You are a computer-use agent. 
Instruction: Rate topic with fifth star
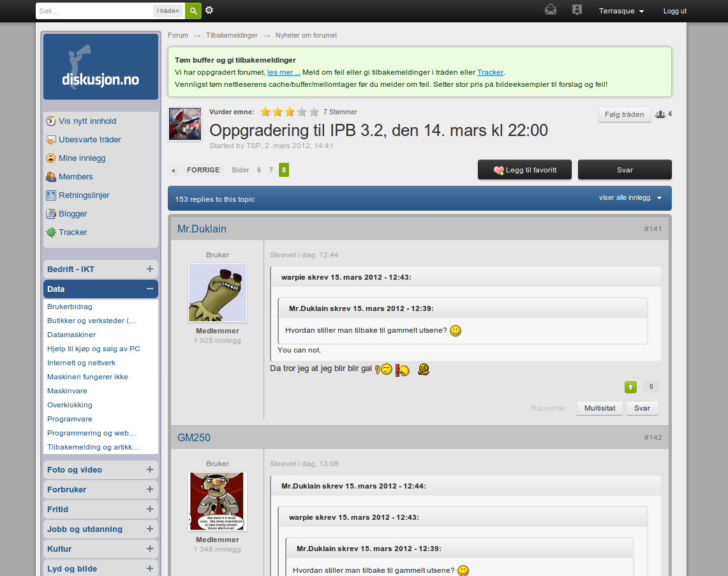(314, 112)
